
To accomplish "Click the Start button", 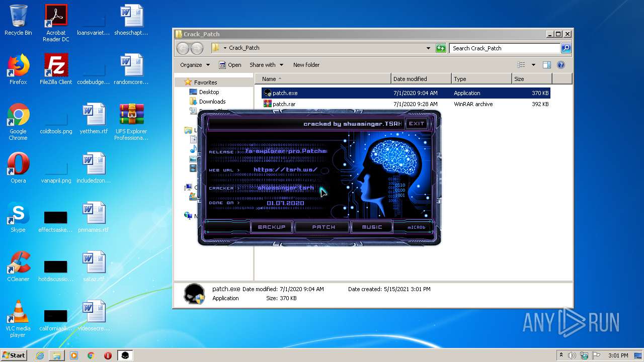I will tap(14, 355).
